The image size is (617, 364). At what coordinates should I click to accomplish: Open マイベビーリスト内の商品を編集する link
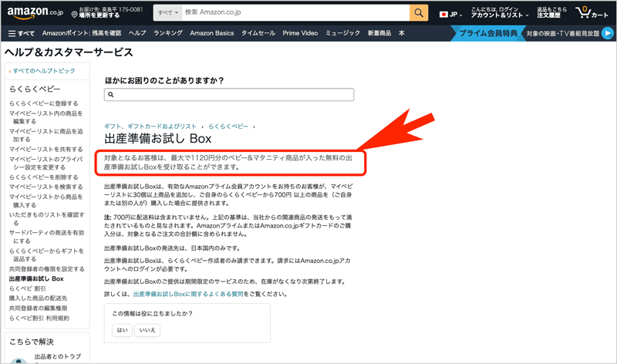[46, 117]
